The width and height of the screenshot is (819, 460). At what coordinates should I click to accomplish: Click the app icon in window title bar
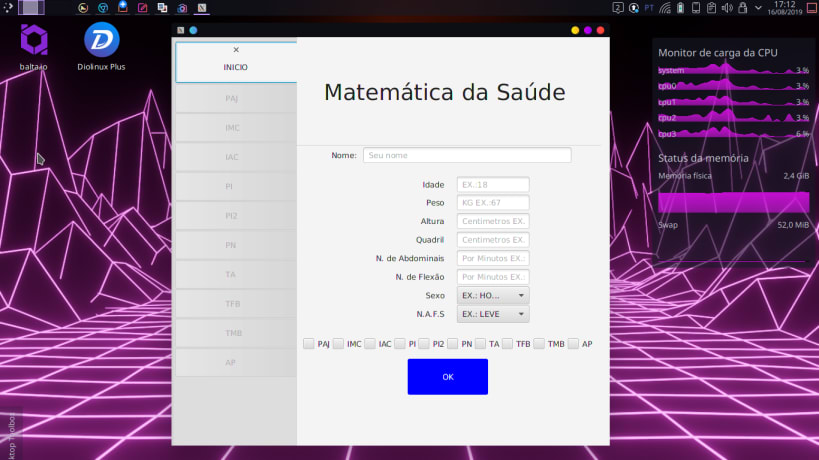tap(181, 30)
